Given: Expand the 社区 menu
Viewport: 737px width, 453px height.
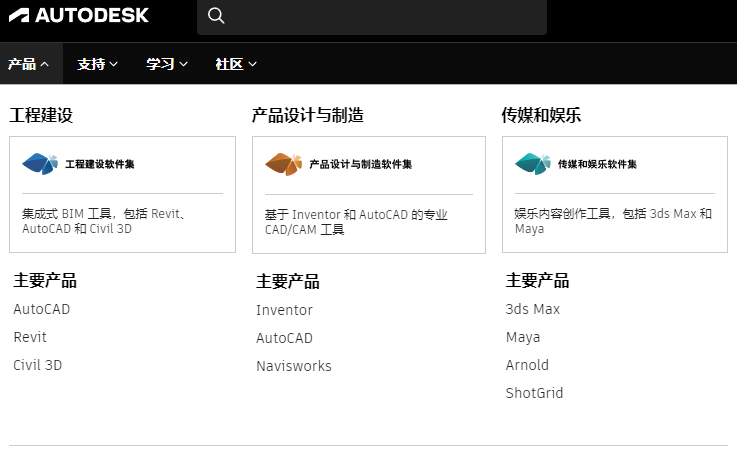Looking at the screenshot, I should pyautogui.click(x=236, y=64).
